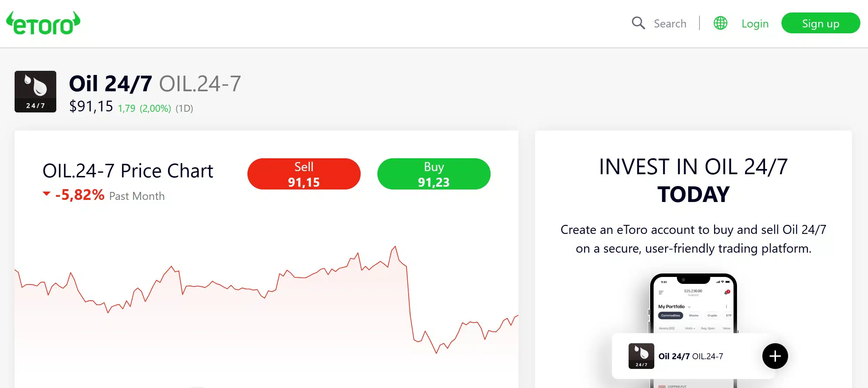
Task: Select the ETF tab
Action: point(729,315)
